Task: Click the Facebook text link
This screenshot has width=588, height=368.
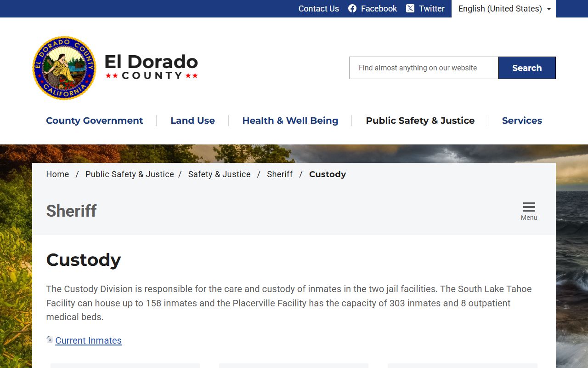Action: (x=379, y=9)
